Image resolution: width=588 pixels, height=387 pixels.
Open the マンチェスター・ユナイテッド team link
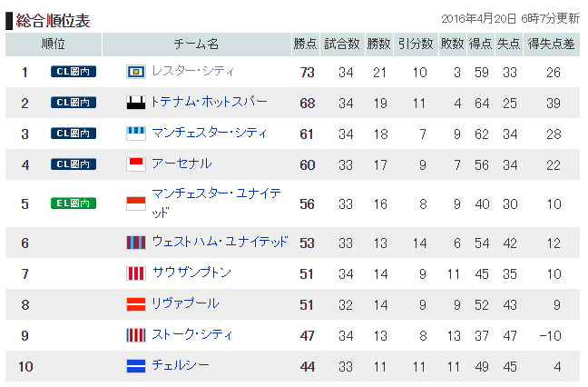[x=216, y=203]
